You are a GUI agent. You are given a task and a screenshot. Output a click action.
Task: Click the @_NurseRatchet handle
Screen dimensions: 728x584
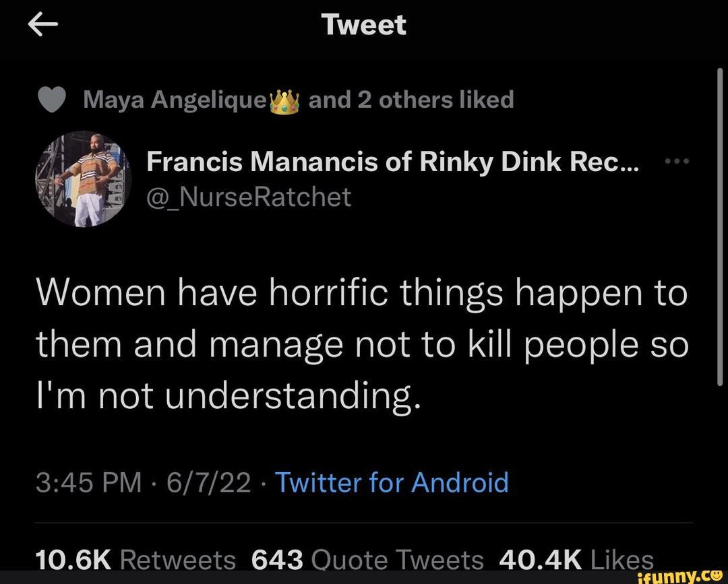pos(249,197)
